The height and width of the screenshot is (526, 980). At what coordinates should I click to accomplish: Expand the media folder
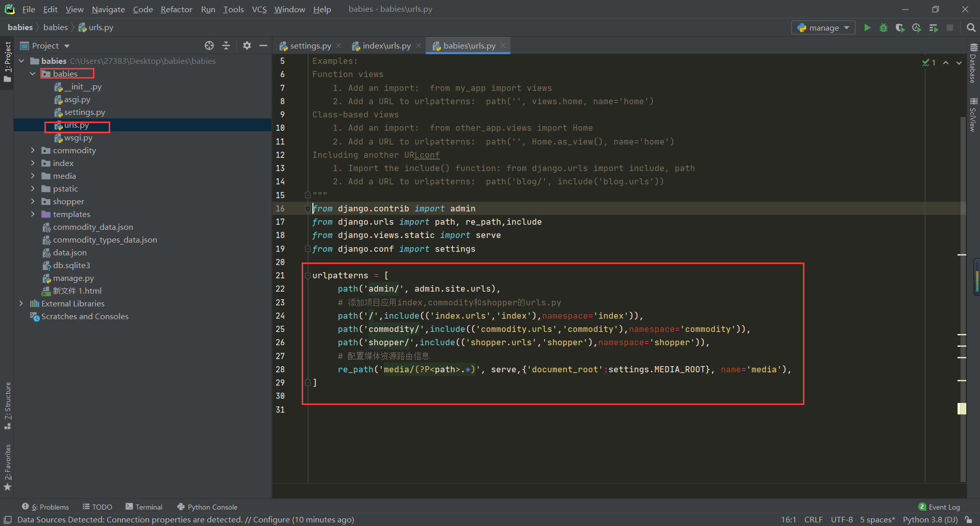point(33,176)
